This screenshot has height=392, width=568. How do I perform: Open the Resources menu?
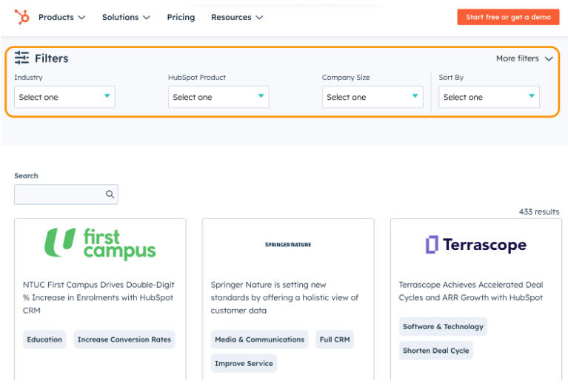tap(237, 17)
